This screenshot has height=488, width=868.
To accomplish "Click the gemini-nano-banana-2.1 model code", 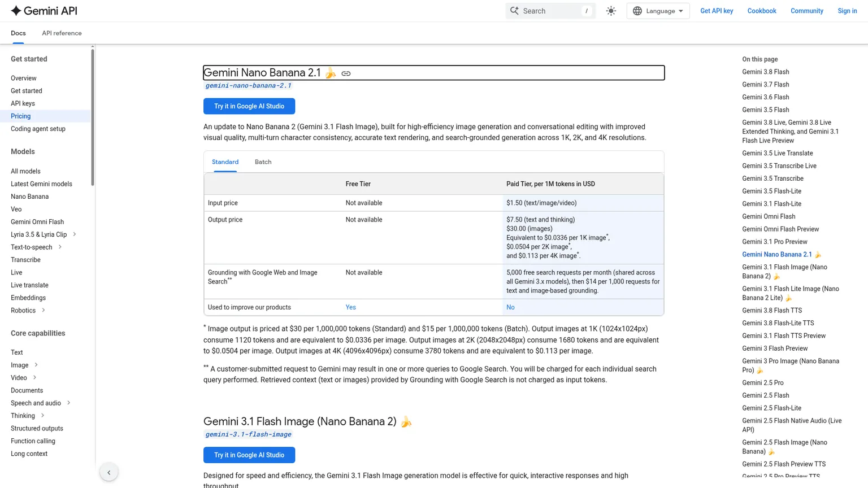I will [248, 86].
